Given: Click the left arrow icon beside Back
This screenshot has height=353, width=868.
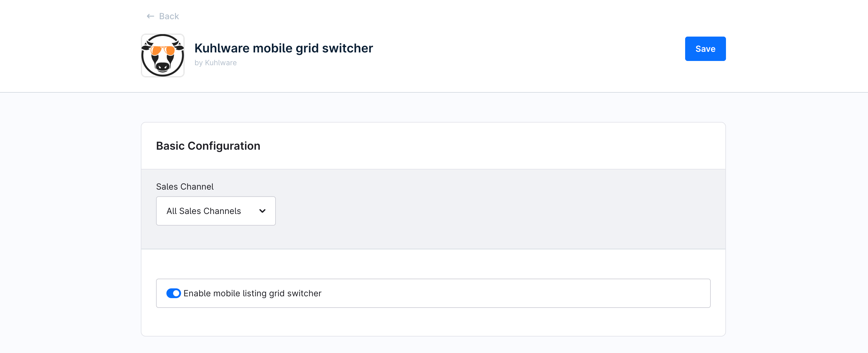Looking at the screenshot, I should pyautogui.click(x=150, y=16).
